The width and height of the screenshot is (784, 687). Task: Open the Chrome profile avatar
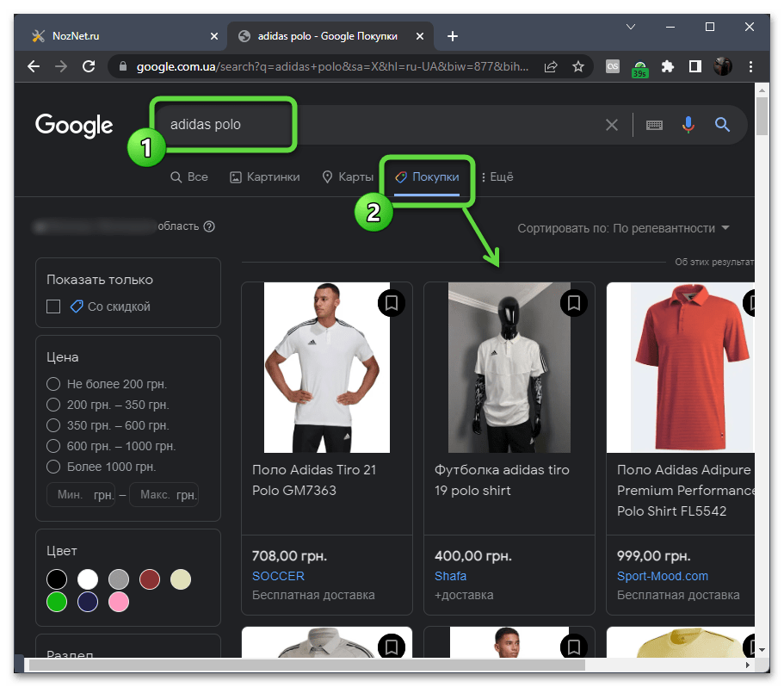pyautogui.click(x=723, y=66)
